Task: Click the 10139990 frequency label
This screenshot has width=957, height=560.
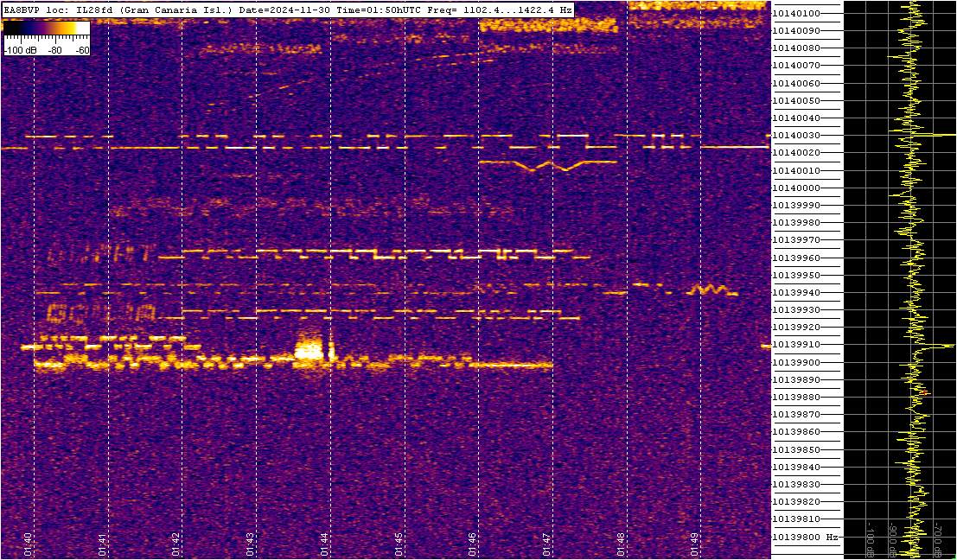Action: (796, 206)
